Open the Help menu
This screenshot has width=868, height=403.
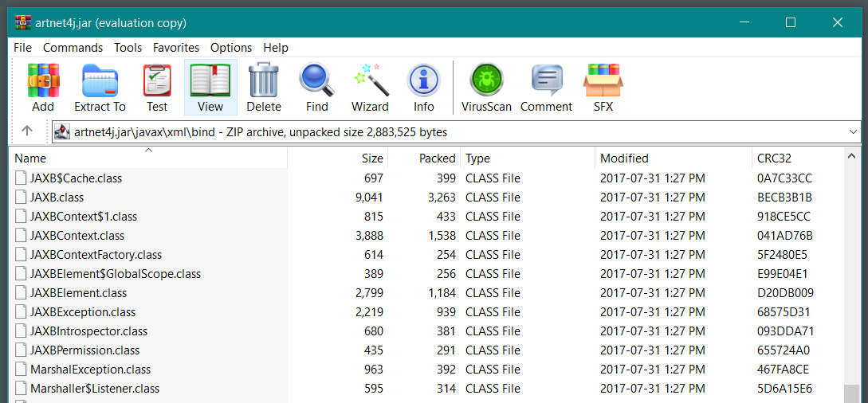276,48
